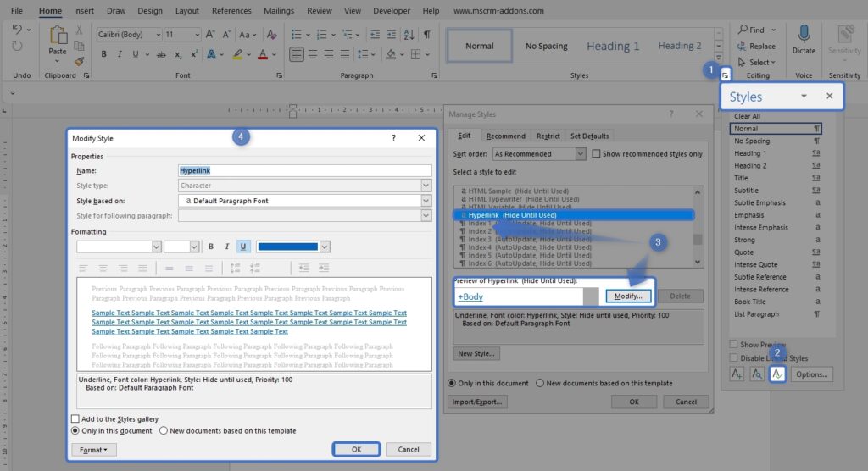Click the Dictate microphone icon
This screenshot has width=868, height=471.
point(804,34)
